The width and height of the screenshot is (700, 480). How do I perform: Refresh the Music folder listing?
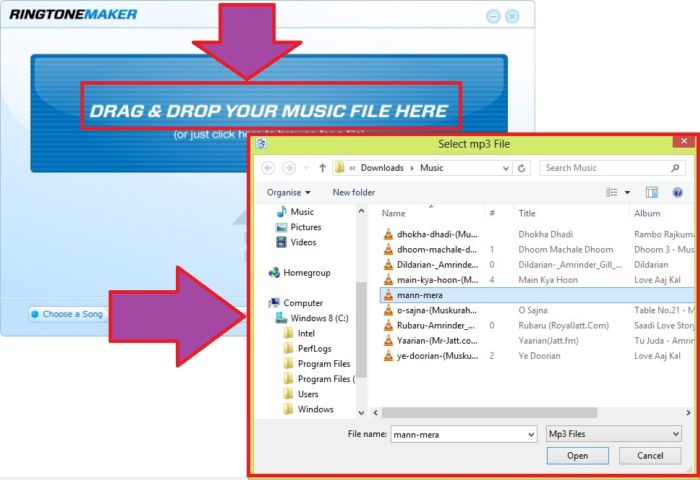(x=521, y=168)
